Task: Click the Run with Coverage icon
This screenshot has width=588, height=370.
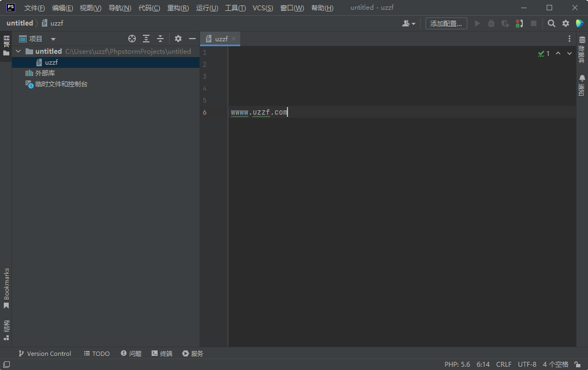Action: [x=505, y=23]
